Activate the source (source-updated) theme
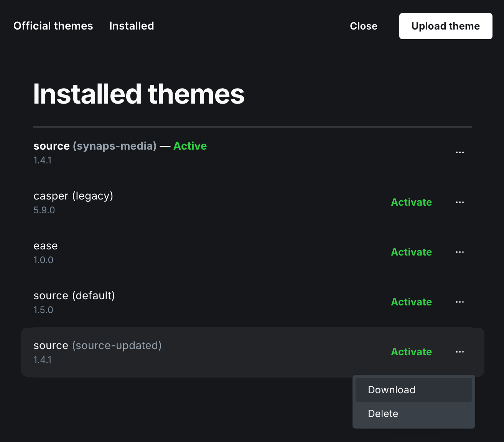This screenshot has height=442, width=504. click(x=411, y=352)
